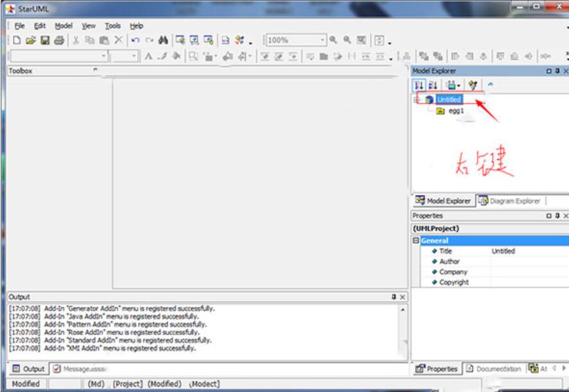Click the Untitled project cube icon

click(x=429, y=99)
